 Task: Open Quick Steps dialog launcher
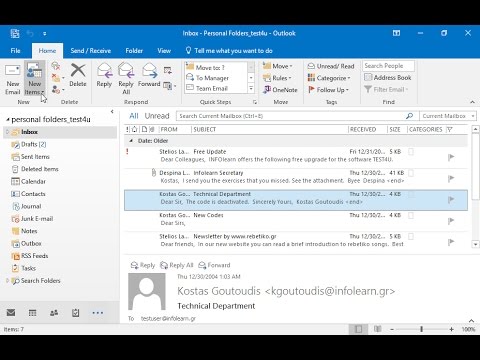tap(255, 102)
